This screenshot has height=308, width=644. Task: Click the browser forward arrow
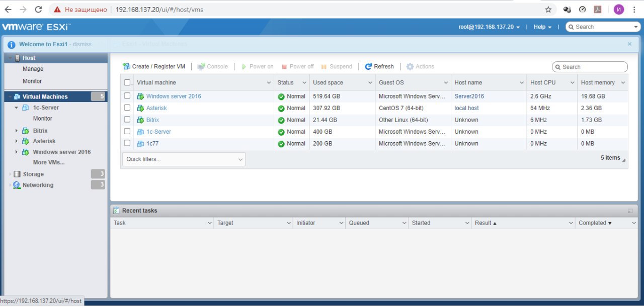click(x=23, y=9)
